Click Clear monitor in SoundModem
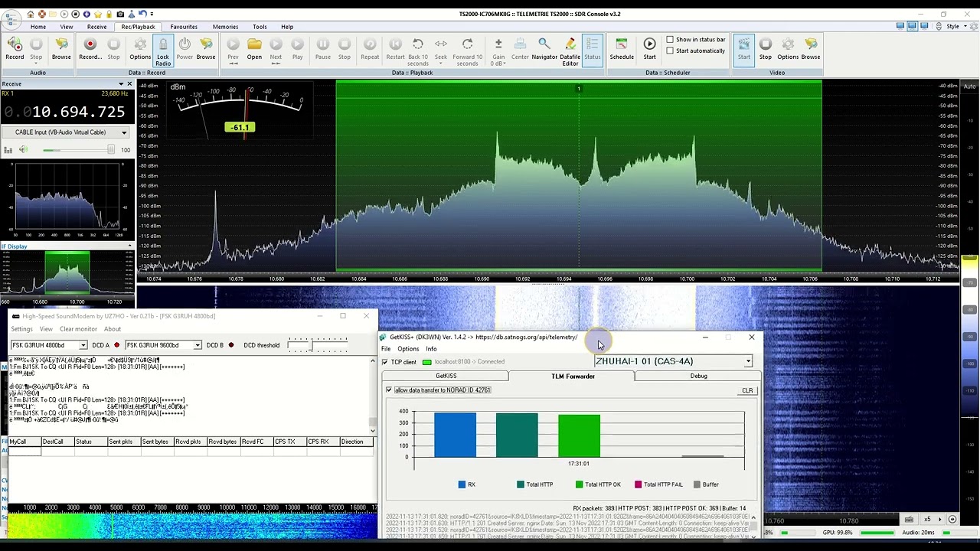This screenshot has height=551, width=980. 78,329
